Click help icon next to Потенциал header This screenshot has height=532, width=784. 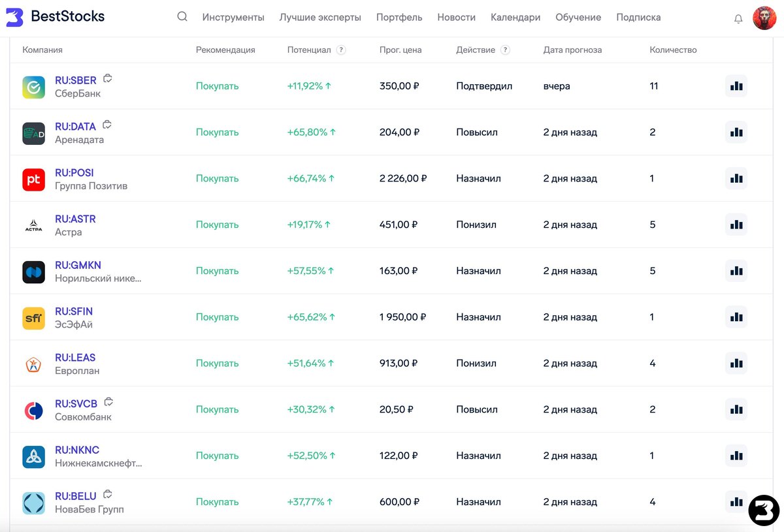point(341,50)
